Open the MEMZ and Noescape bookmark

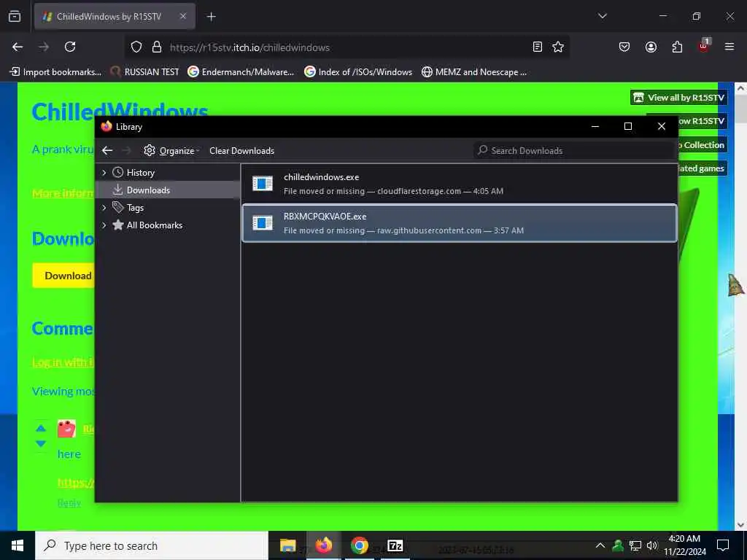[x=474, y=72]
